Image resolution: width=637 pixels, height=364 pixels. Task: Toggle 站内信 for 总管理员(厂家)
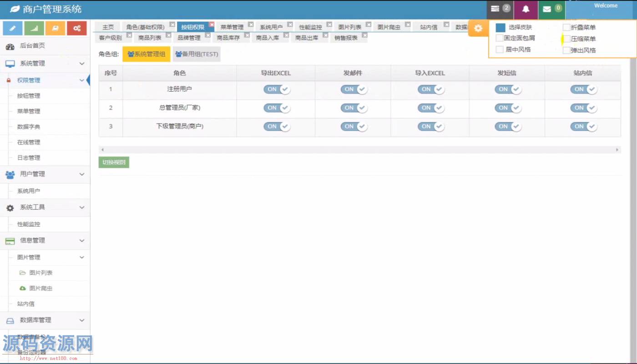coord(584,108)
